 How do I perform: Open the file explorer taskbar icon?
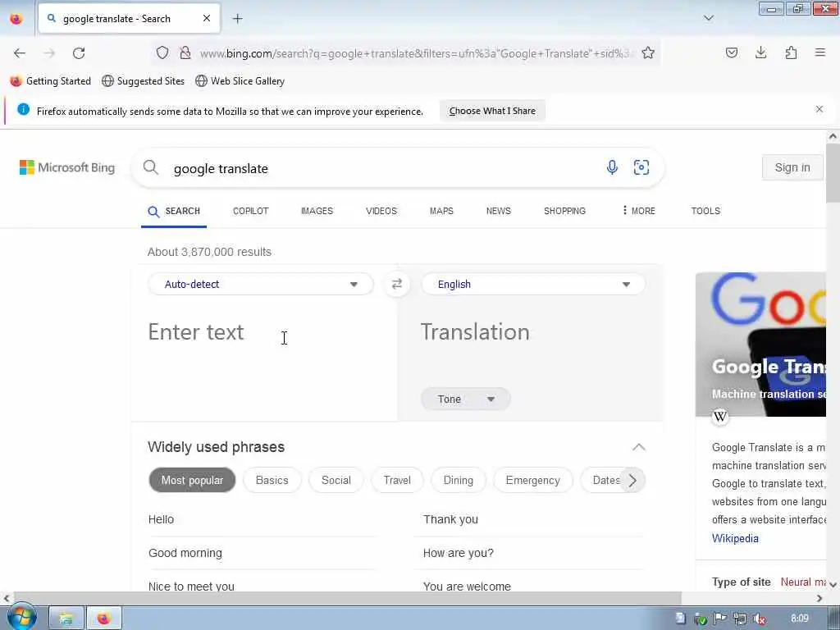click(x=66, y=619)
